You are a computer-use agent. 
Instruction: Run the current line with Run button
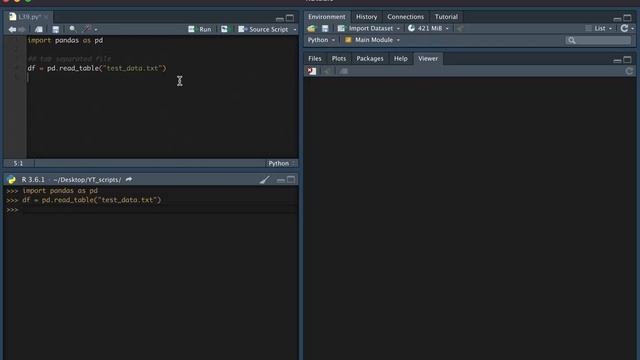point(200,29)
